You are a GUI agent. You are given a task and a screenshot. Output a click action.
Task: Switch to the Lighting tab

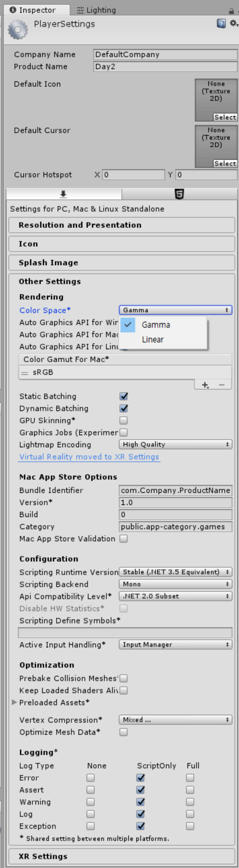(x=96, y=10)
